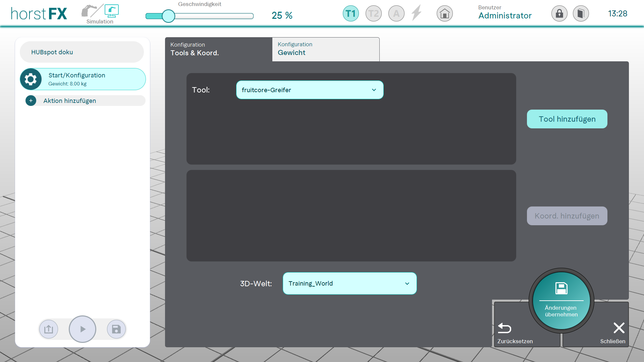Switch to T1 operating mode

(x=351, y=14)
